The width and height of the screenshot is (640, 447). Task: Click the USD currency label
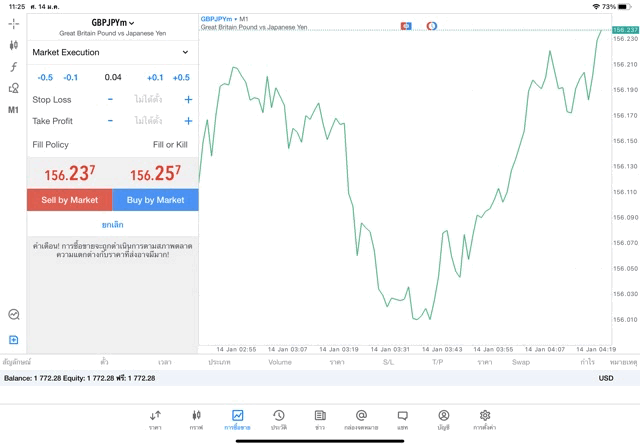point(606,378)
